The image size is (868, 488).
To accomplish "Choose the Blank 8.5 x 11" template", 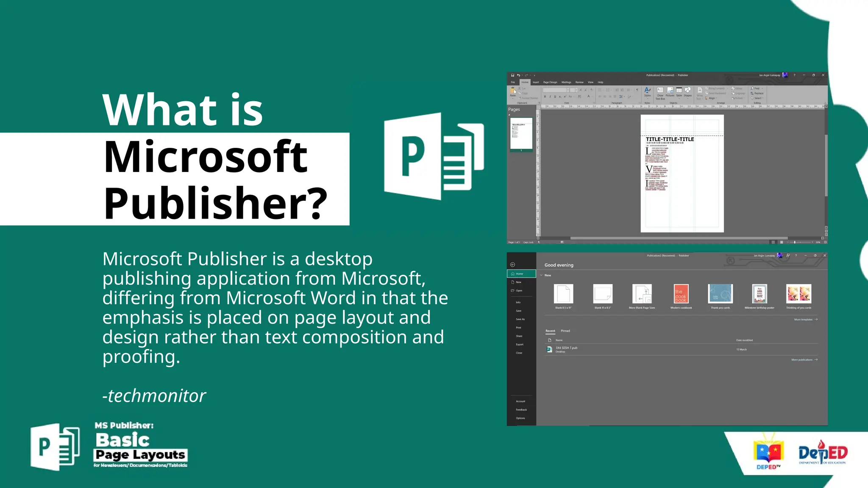I will pyautogui.click(x=563, y=297).
